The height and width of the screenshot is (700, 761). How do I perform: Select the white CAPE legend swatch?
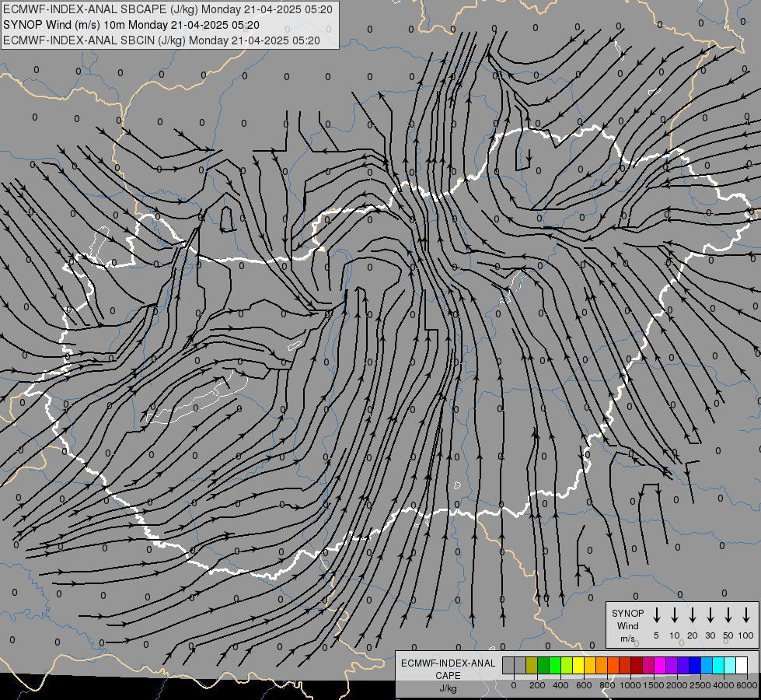point(741,665)
